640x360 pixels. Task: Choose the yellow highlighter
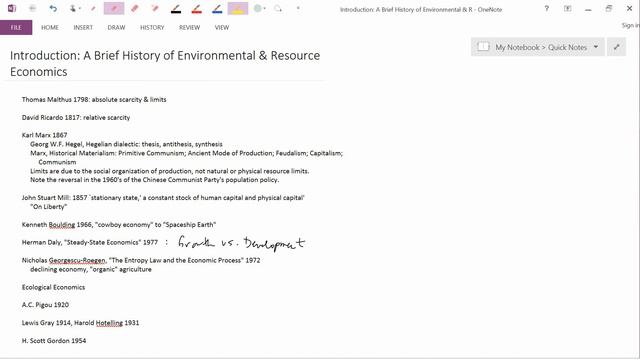click(x=238, y=8)
